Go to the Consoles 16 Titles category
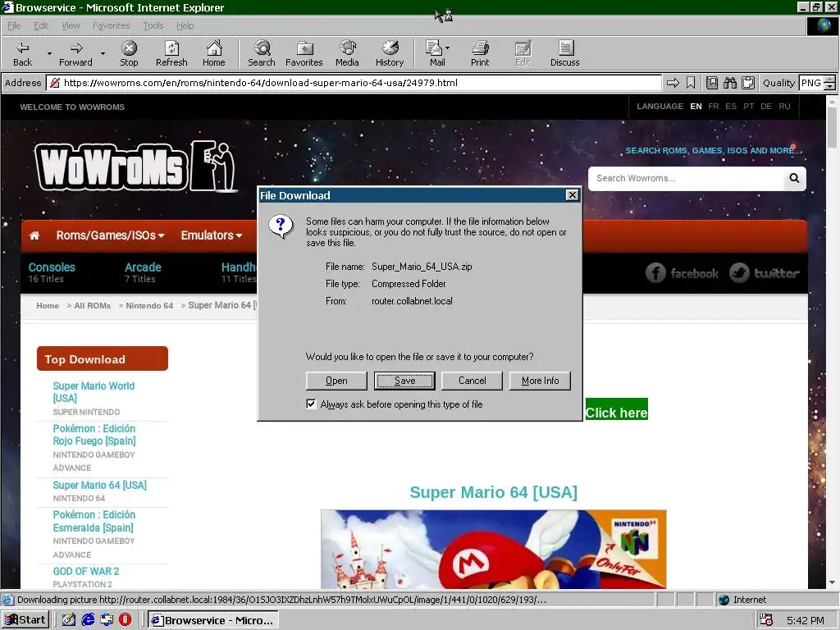Screen dimensions: 840x630 point(52,272)
